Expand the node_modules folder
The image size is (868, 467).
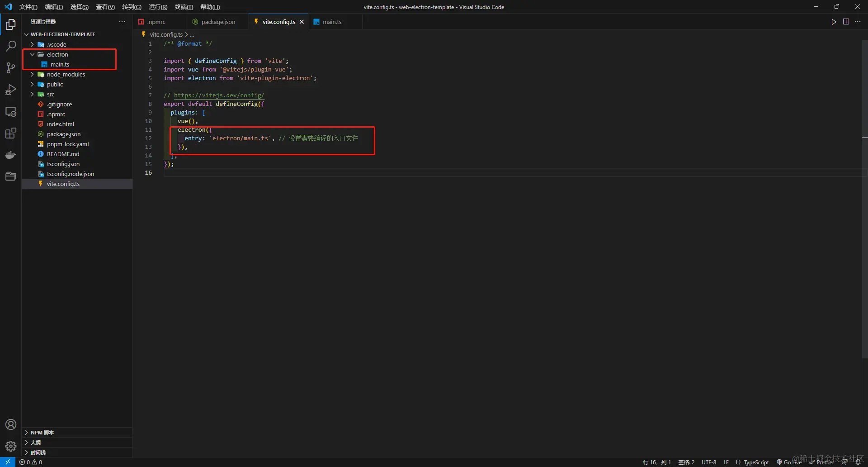point(32,74)
